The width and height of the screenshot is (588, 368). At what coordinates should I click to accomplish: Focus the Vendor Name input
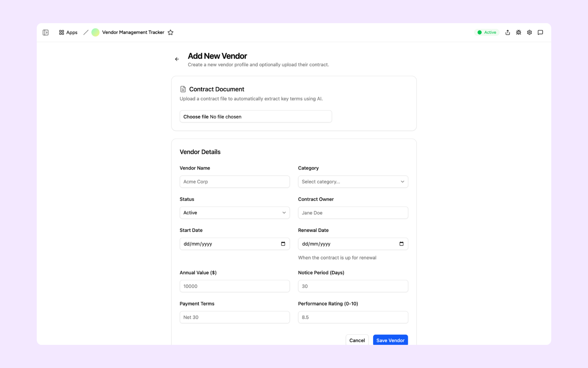coord(234,182)
